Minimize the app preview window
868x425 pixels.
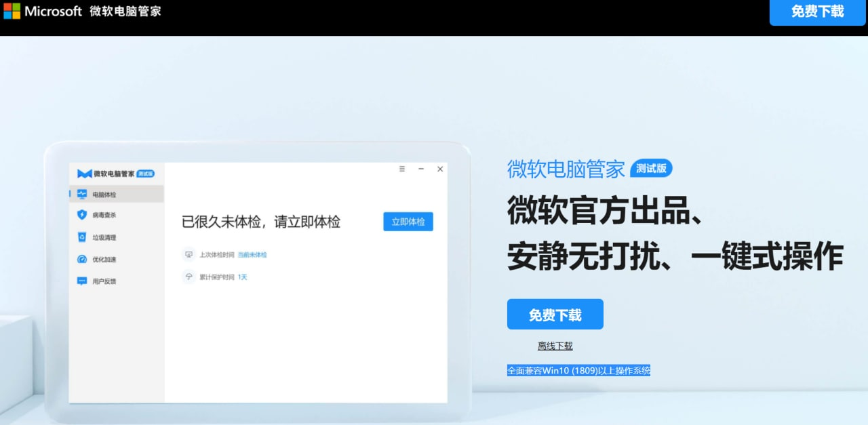click(x=421, y=169)
